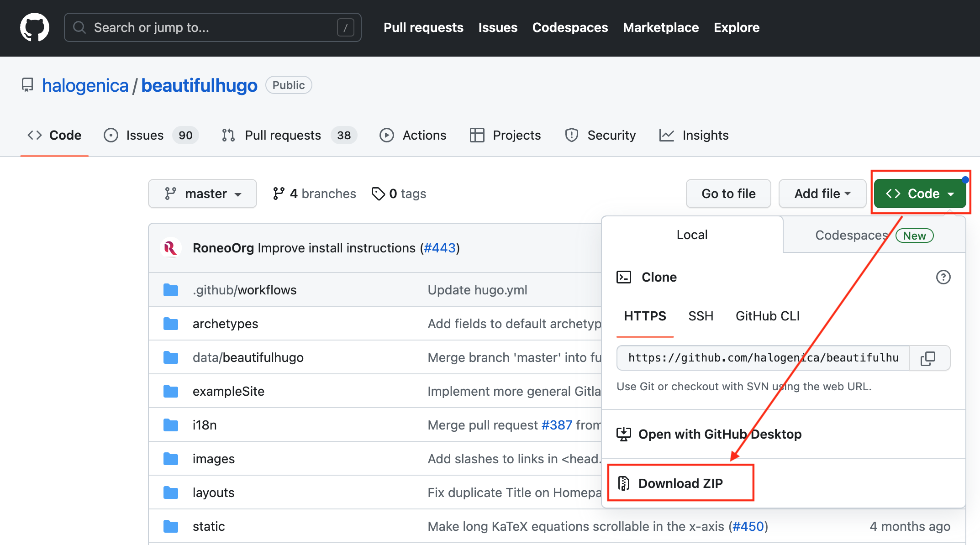
Task: Open the master branch dropdown
Action: [x=202, y=194]
